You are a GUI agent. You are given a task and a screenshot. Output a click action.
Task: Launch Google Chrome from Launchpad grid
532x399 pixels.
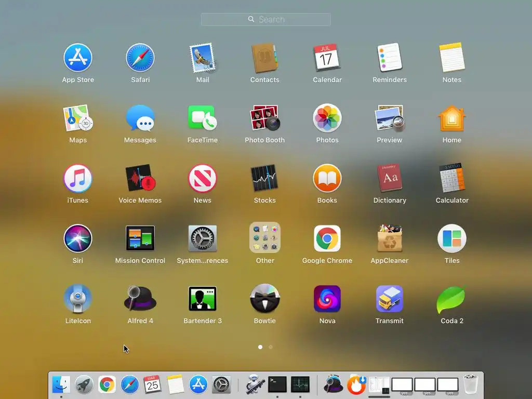327,238
